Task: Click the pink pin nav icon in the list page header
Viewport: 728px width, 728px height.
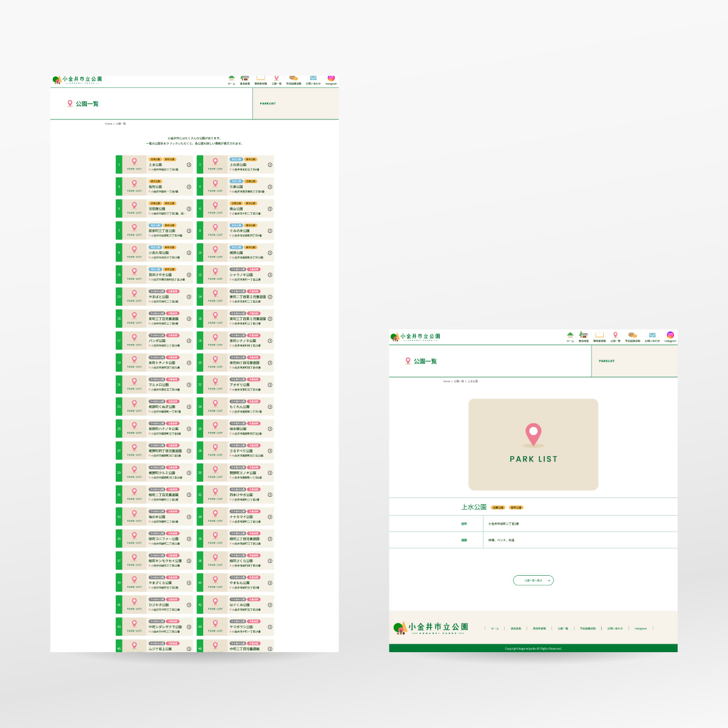Action: coord(277,78)
